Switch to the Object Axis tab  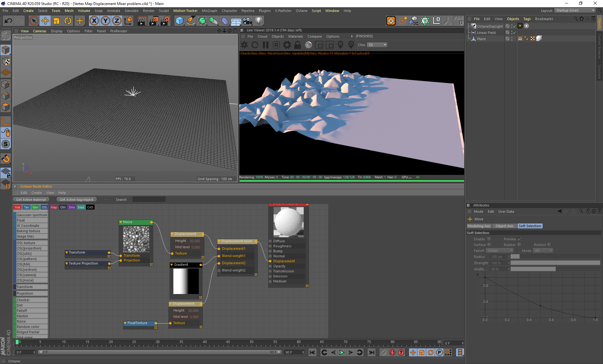coord(504,226)
